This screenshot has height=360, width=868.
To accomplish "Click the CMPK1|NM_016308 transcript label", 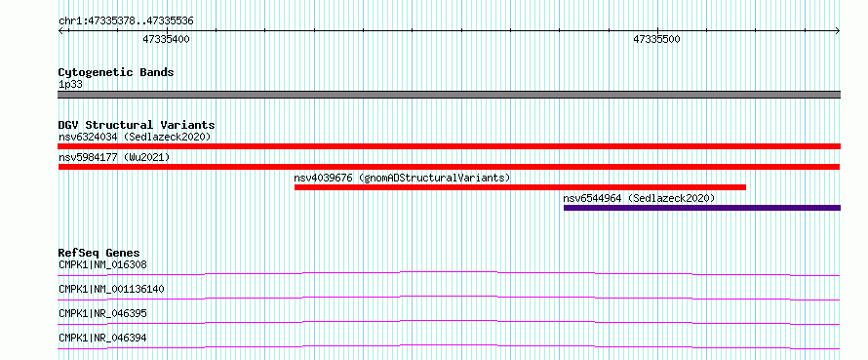I will 103,264.
